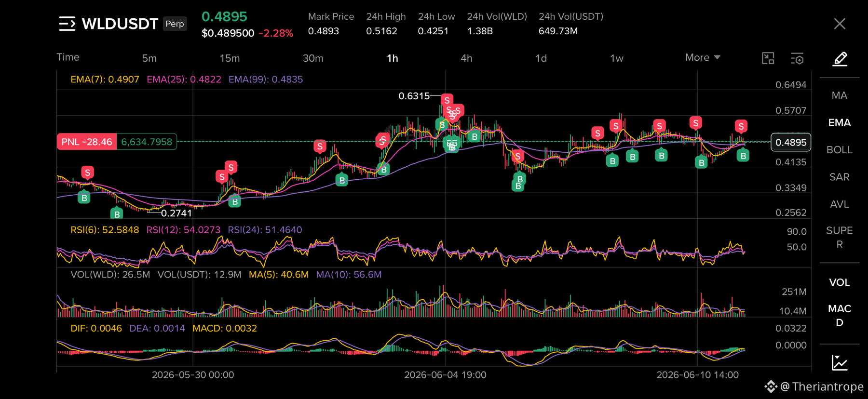
Task: Click the MACD: 0.0032 legend
Action: click(225, 328)
